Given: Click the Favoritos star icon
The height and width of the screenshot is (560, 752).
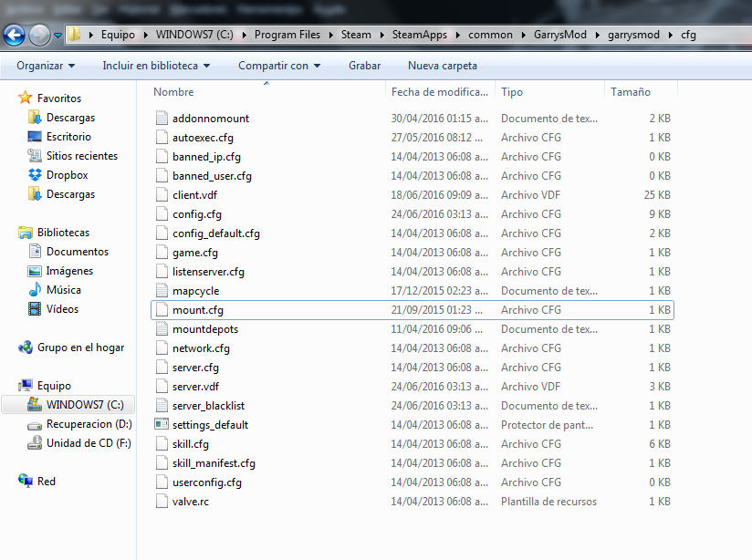Looking at the screenshot, I should (25, 98).
